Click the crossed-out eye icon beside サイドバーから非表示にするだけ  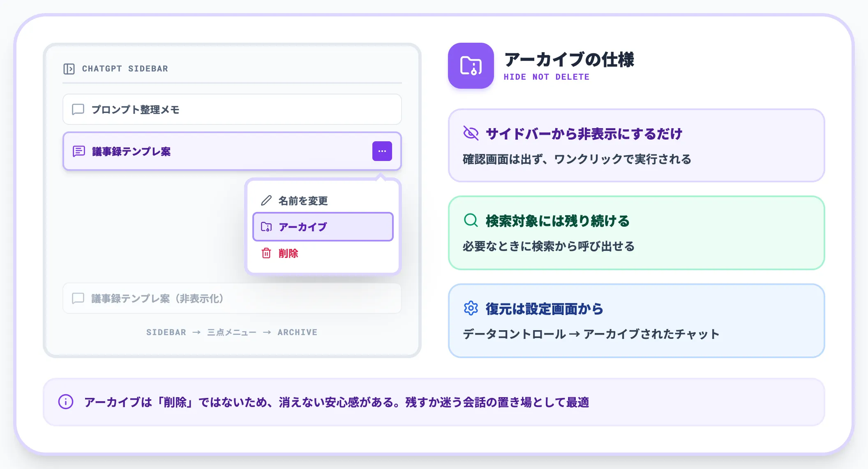[x=471, y=133]
